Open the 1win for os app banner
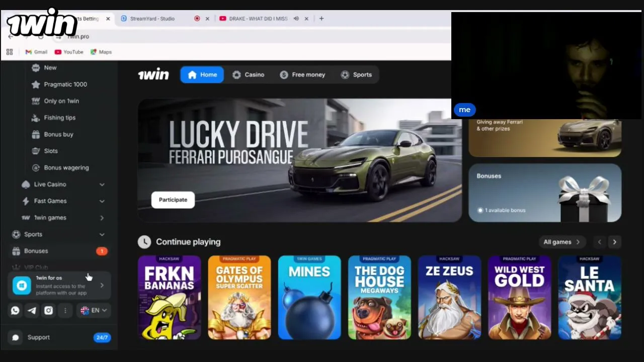Screen dimensions: 644x362 (x=59, y=285)
